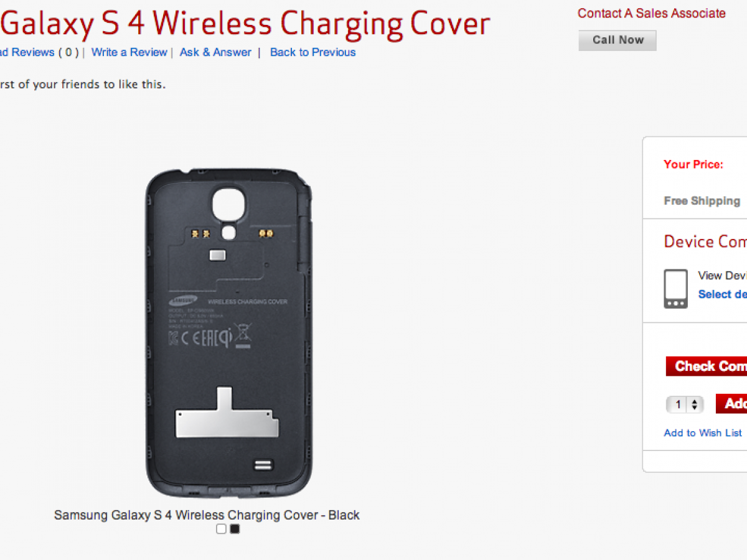Click the product title heading

245,24
